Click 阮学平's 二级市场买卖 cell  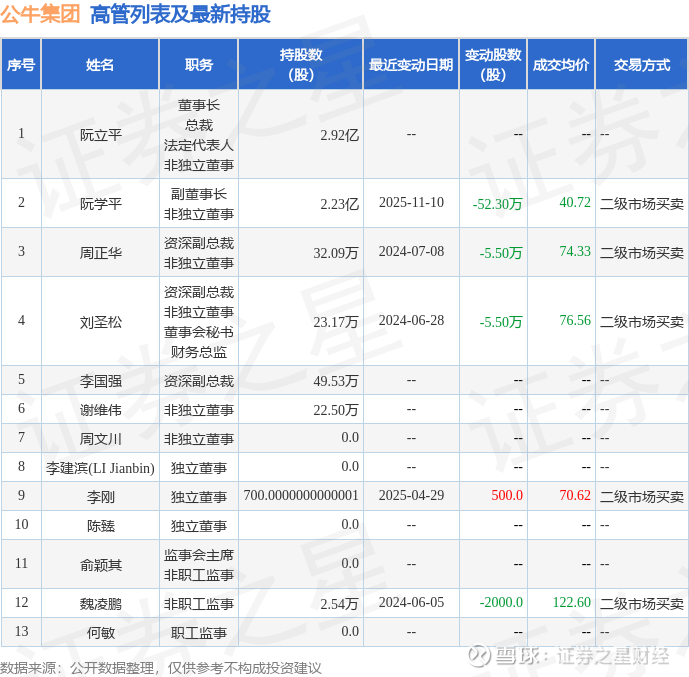[642, 204]
